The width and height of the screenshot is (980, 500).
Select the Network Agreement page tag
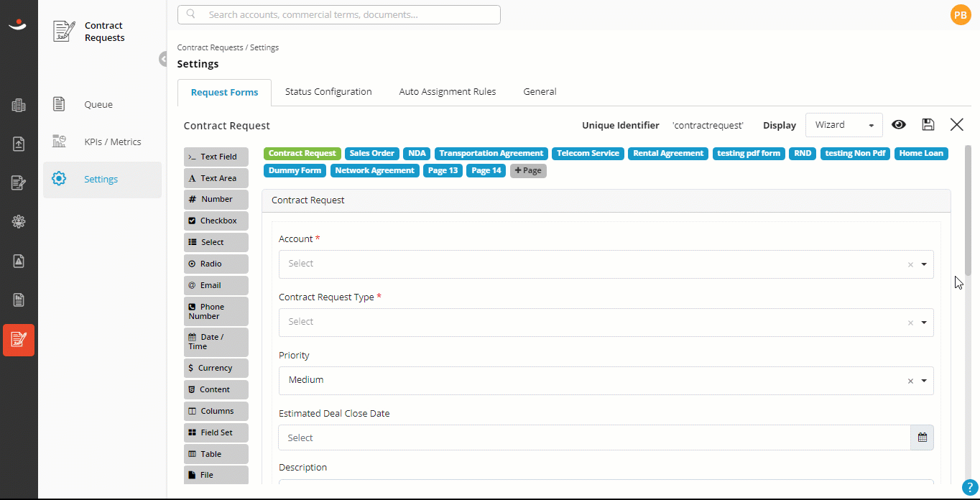(x=375, y=171)
